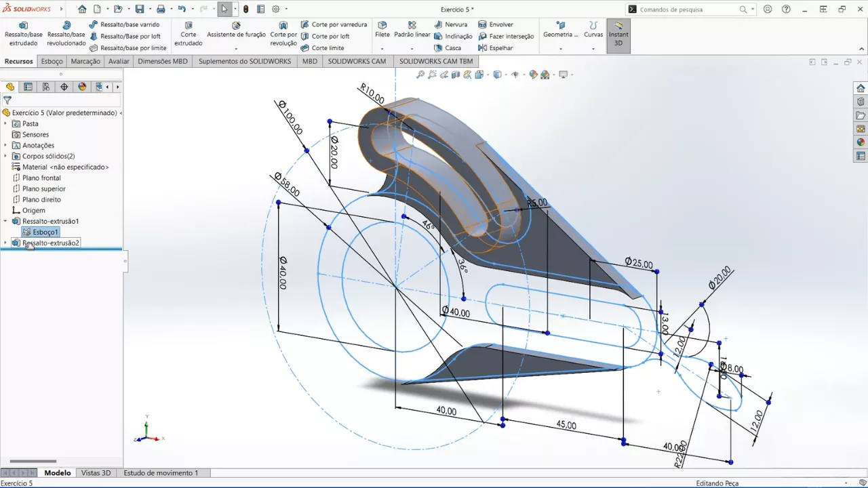Open the PropertyManager tab icon

pyautogui.click(x=28, y=87)
